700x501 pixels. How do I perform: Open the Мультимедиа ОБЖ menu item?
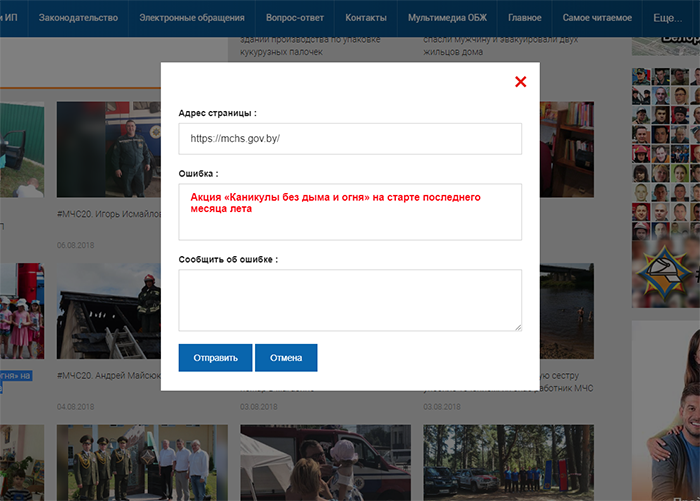pyautogui.click(x=447, y=18)
